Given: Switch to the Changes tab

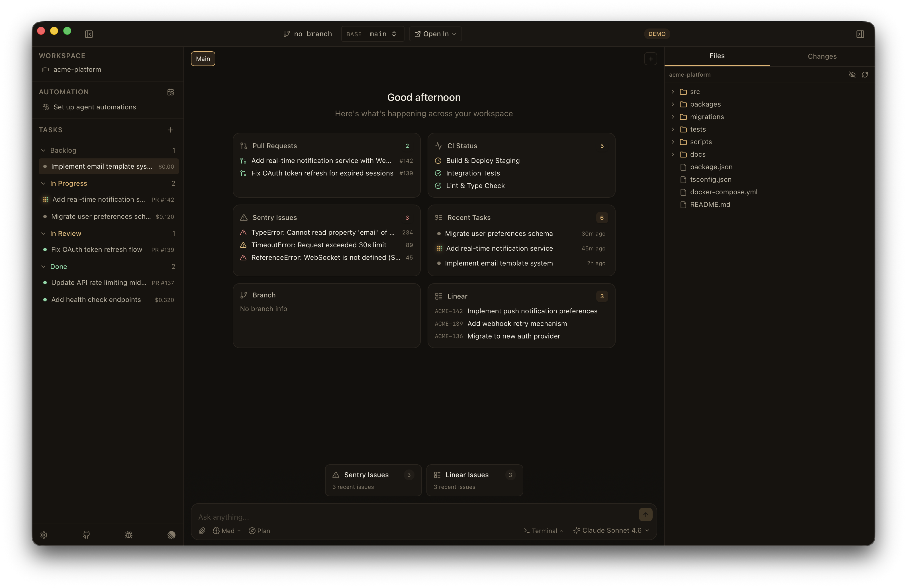Looking at the screenshot, I should pyautogui.click(x=822, y=56).
